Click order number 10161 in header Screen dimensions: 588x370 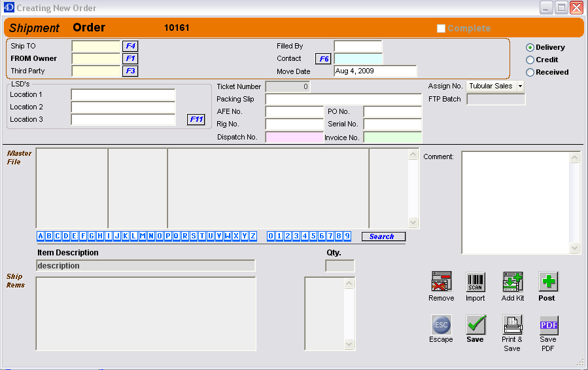tap(177, 28)
